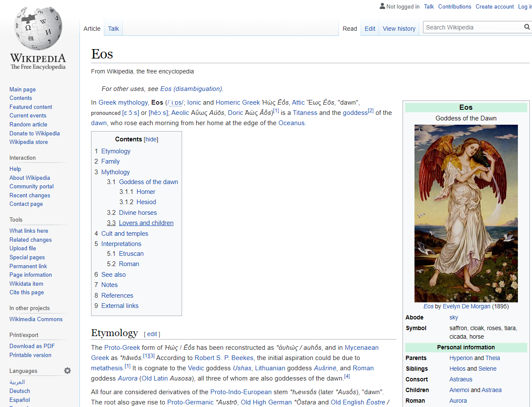Viewport: 532px width, 407px height.
Task: Click the search magnifier icon
Action: coord(527,27)
